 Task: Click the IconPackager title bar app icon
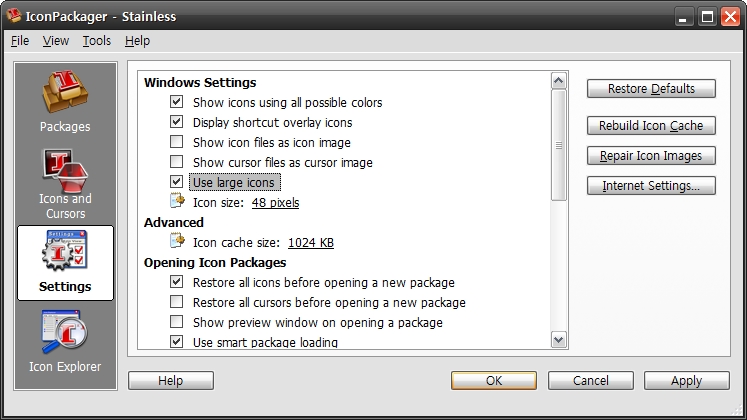[x=14, y=16]
